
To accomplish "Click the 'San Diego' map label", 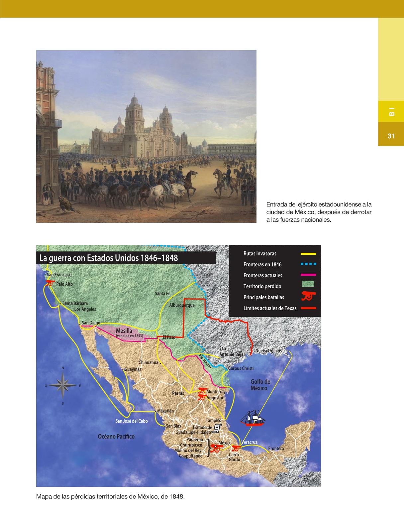I will (x=91, y=323).
